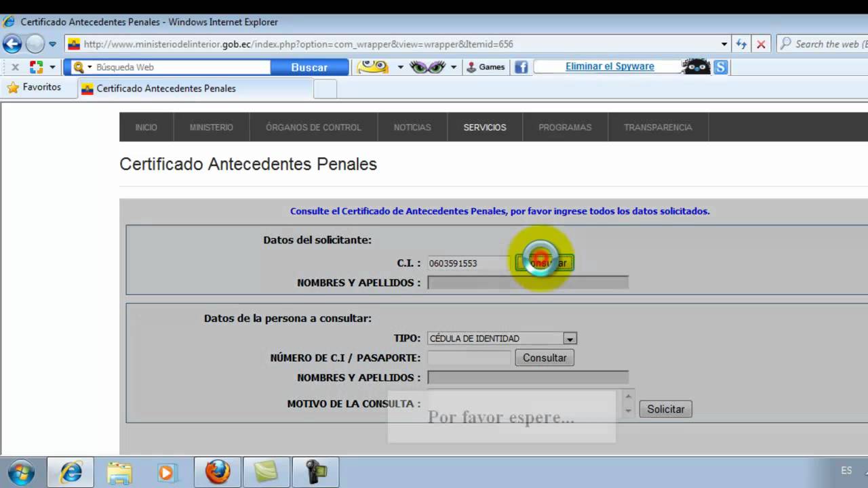868x488 pixels.
Task: Click the Certificado Antecedentes Penales page heading
Action: [248, 164]
